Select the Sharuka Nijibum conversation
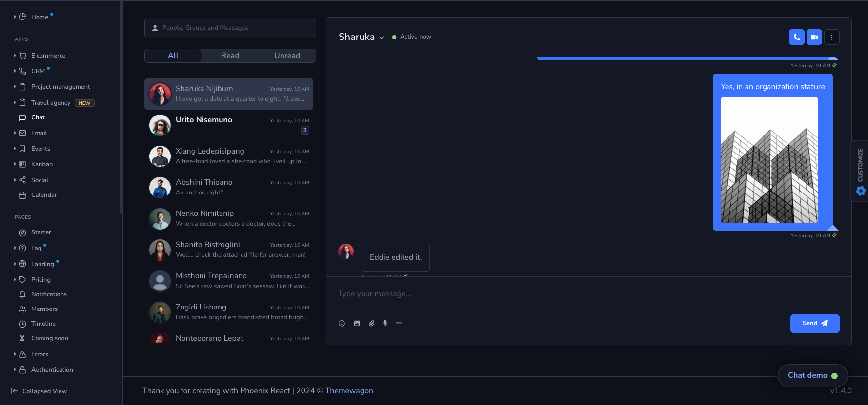Image resolution: width=868 pixels, height=405 pixels. click(229, 94)
